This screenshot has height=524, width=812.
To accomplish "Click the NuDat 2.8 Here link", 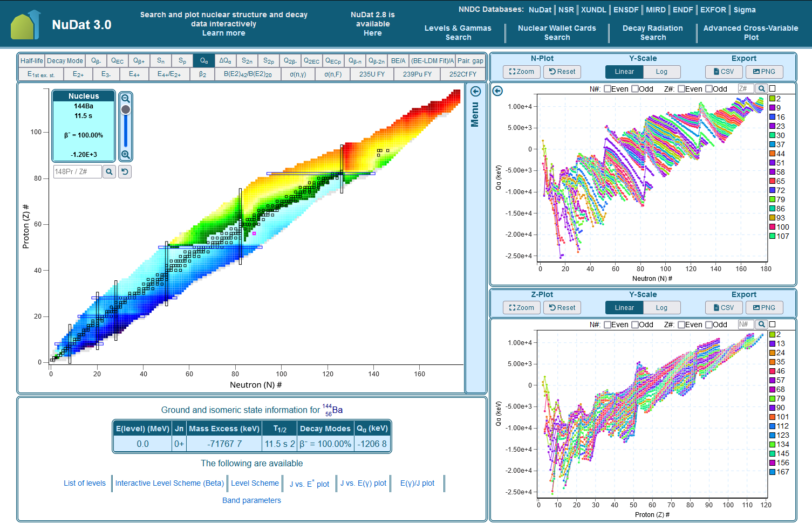I will [x=372, y=33].
